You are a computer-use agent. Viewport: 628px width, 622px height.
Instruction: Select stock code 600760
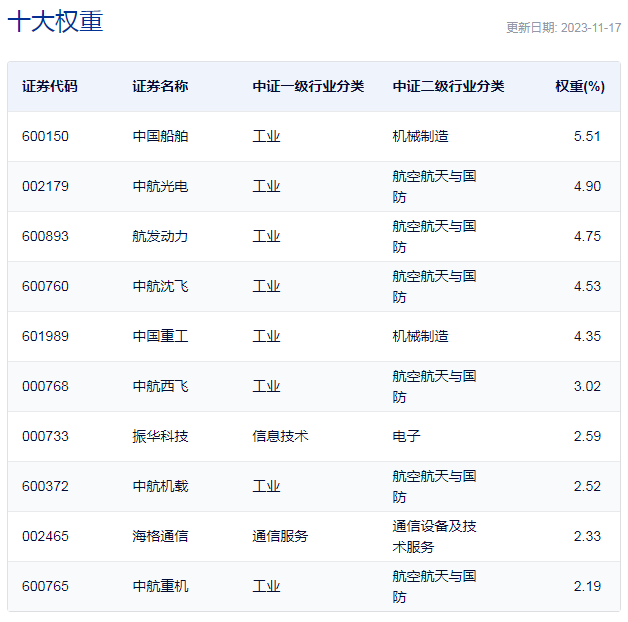click(x=45, y=286)
